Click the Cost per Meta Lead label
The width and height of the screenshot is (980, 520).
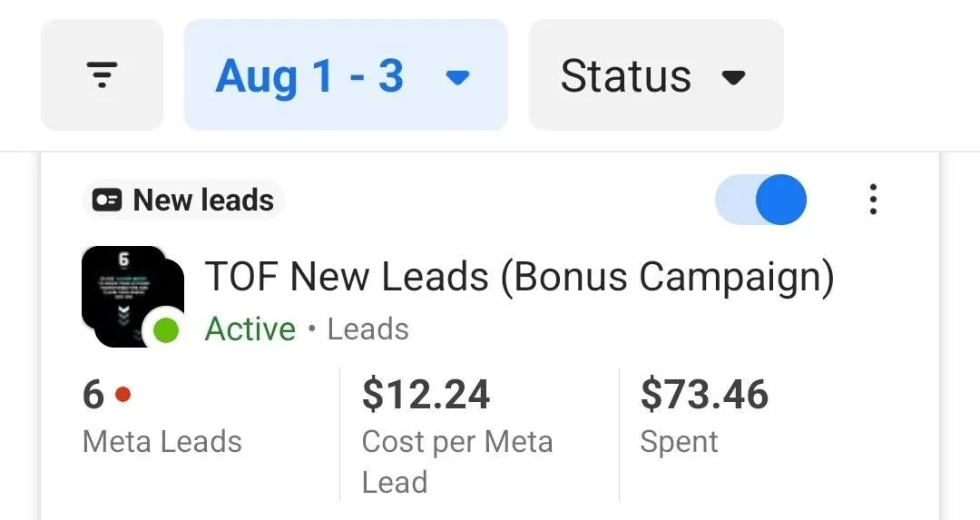tap(456, 461)
